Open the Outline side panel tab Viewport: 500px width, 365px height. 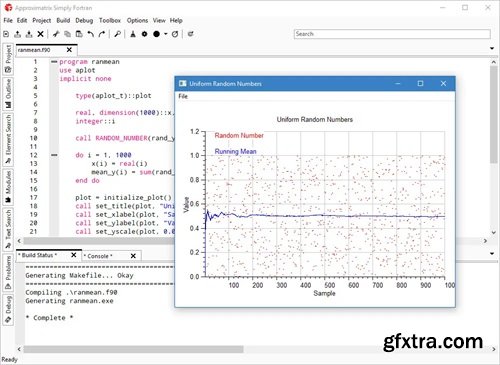pos(8,94)
